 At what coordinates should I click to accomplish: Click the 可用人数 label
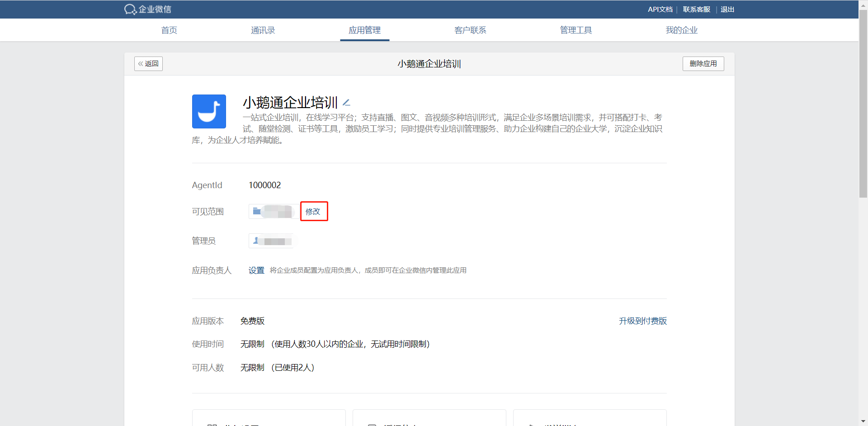[x=208, y=368]
